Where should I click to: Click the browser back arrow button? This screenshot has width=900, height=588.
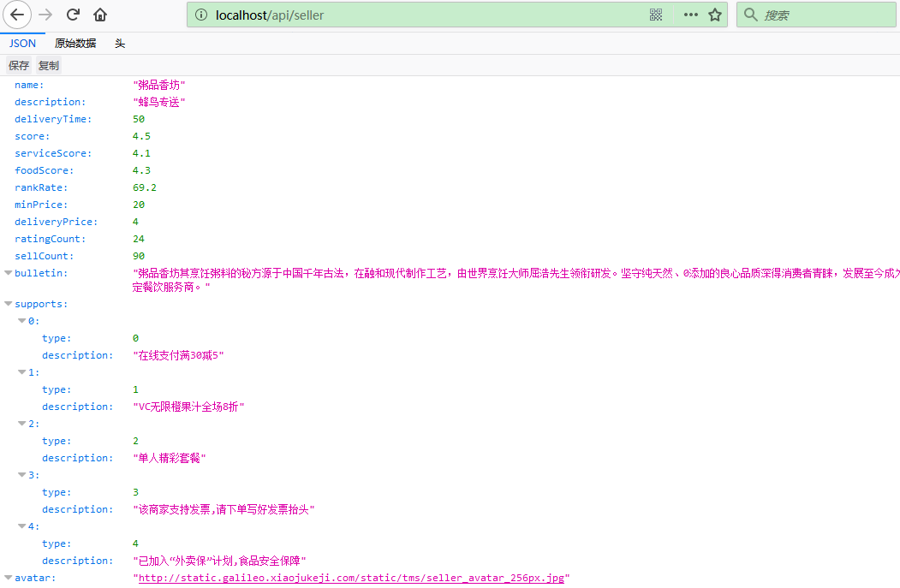click(x=18, y=15)
